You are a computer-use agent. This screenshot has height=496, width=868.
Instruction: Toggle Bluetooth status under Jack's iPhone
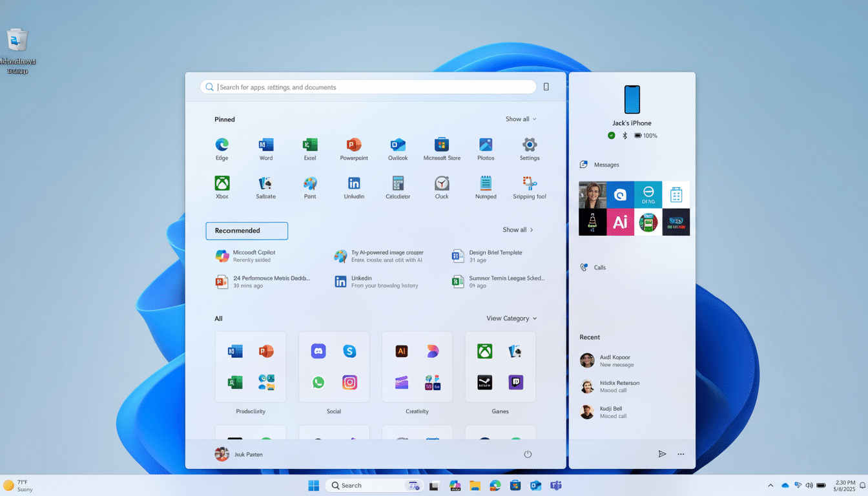pyautogui.click(x=624, y=136)
